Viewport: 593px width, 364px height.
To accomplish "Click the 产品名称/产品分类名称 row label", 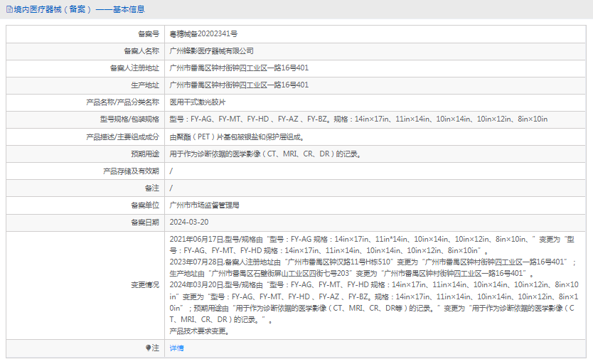I will [122, 102].
